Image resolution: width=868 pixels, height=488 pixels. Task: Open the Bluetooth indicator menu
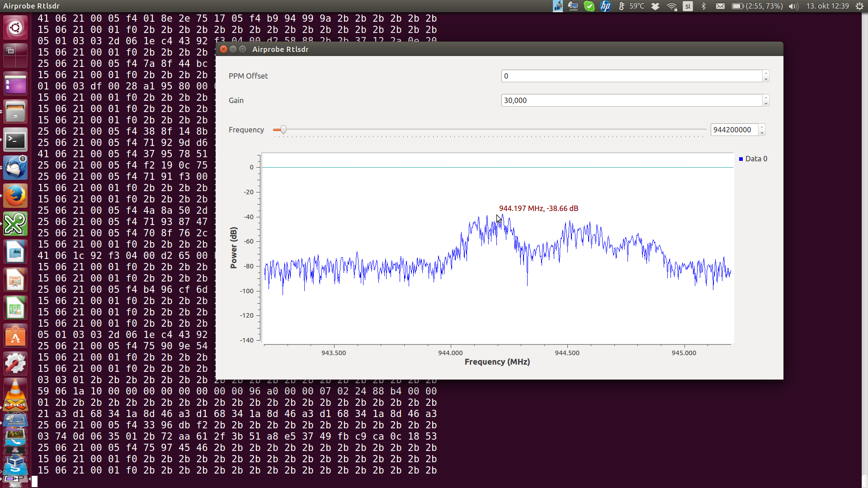[x=703, y=6]
